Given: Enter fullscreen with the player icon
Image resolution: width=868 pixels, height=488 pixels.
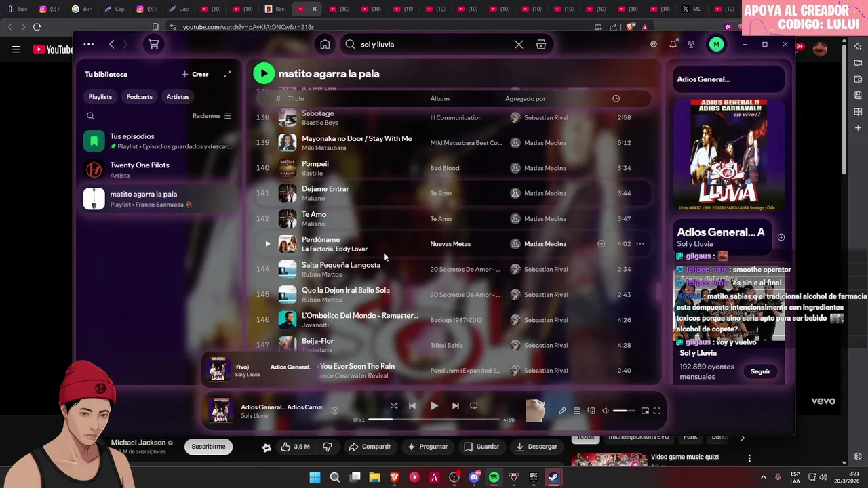Looking at the screenshot, I should (656, 411).
